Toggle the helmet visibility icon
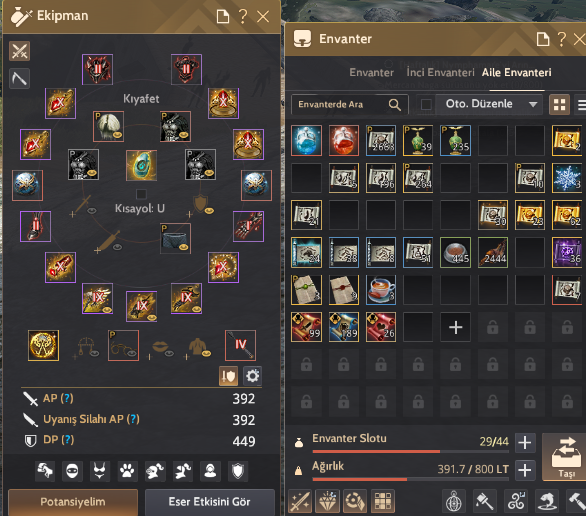This screenshot has width=586, height=516. pos(155,471)
